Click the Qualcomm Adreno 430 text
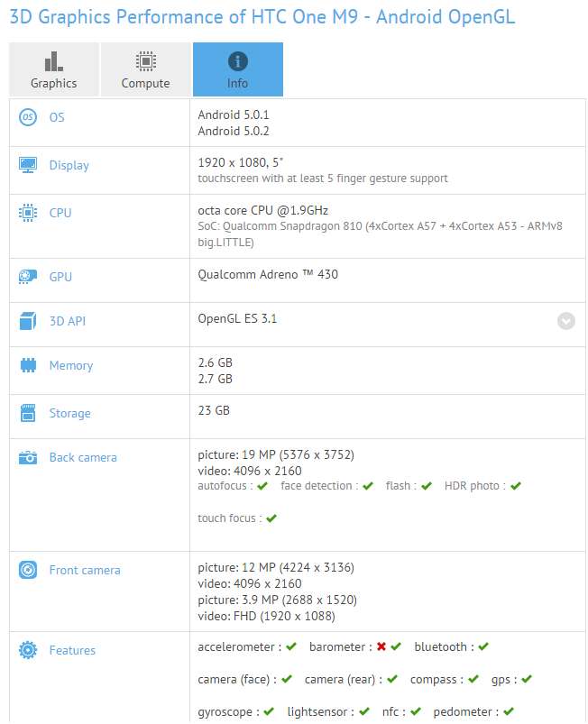This screenshot has height=724, width=588. (x=268, y=274)
